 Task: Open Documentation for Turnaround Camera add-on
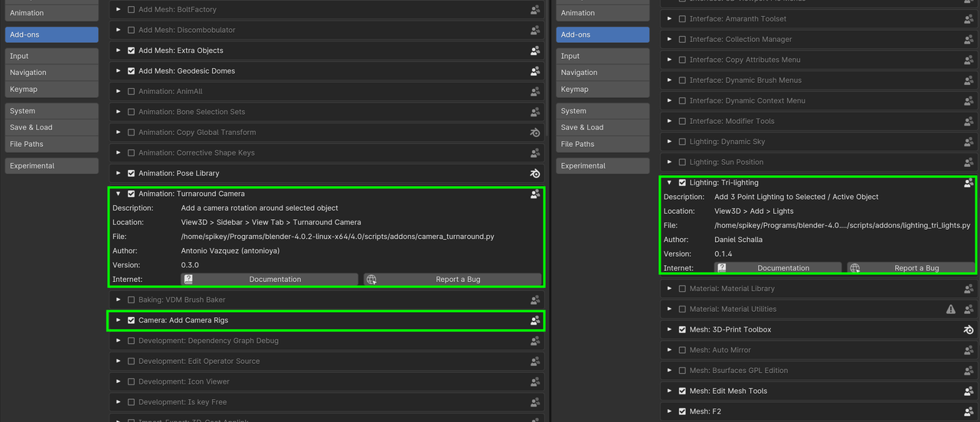(269, 280)
